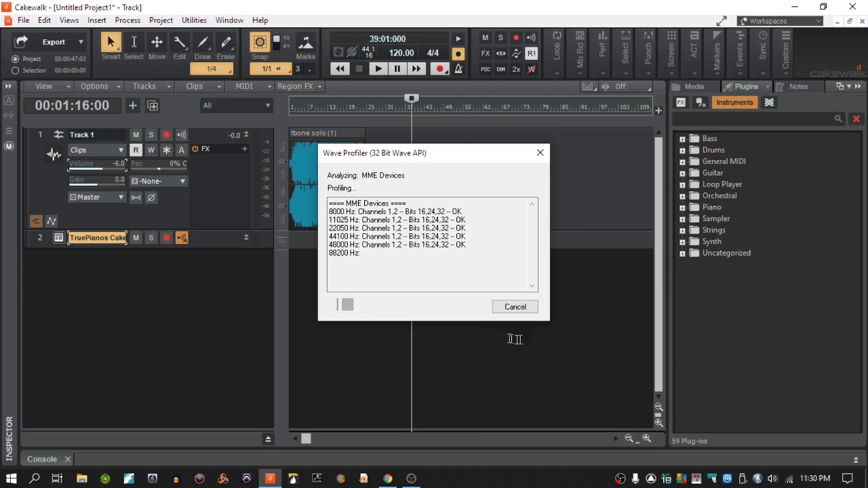This screenshot has height=488, width=868.
Task: Toggle Track 1 phase invert button
Action: (151, 197)
